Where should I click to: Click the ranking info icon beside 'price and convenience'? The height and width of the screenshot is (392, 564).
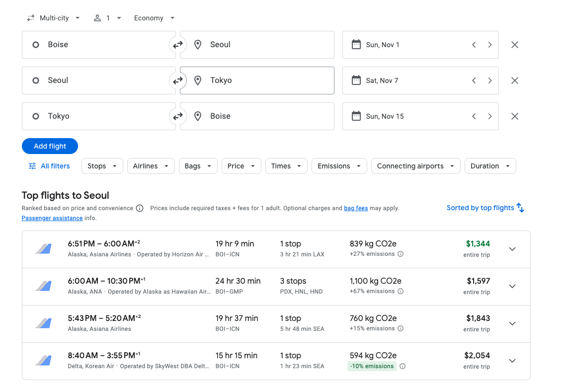pos(140,208)
